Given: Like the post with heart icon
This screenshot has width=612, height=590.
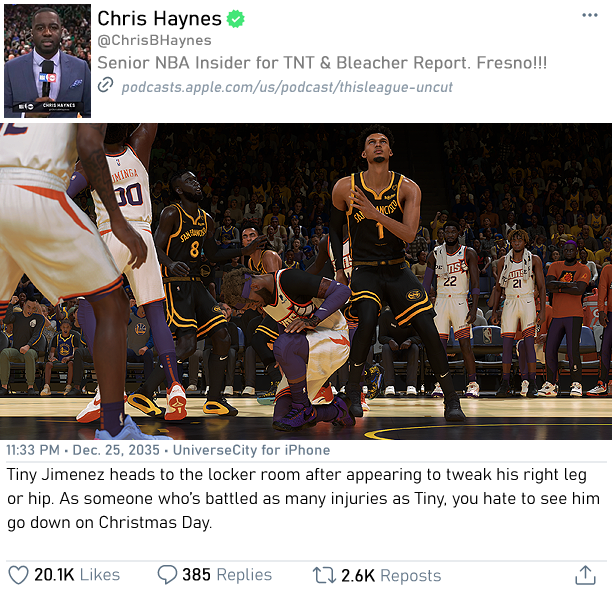Looking at the screenshot, I should (x=18, y=575).
